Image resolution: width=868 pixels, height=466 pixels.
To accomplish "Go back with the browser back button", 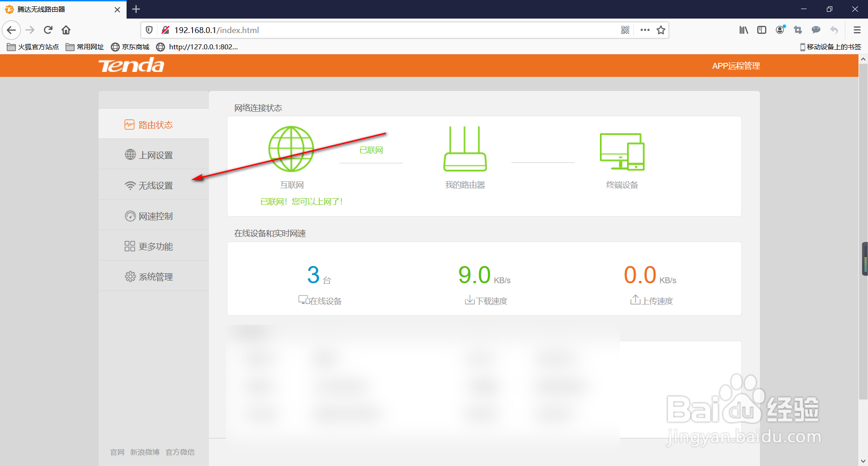I will tap(11, 30).
